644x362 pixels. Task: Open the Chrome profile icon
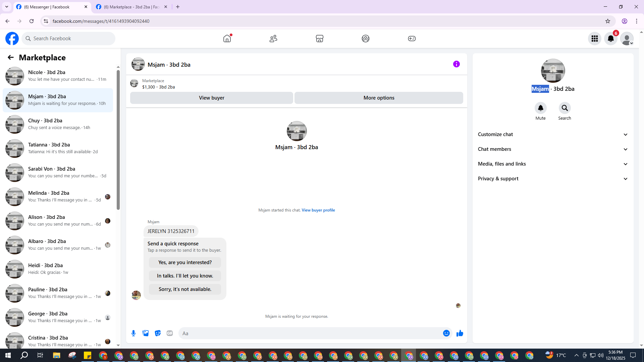point(625,21)
